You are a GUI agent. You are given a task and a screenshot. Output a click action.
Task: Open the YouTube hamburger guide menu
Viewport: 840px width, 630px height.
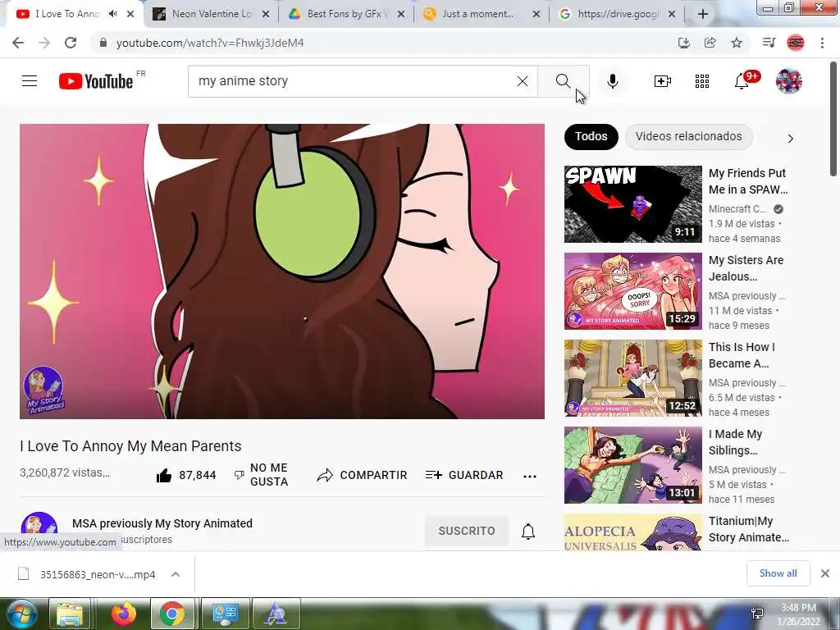tap(30, 81)
